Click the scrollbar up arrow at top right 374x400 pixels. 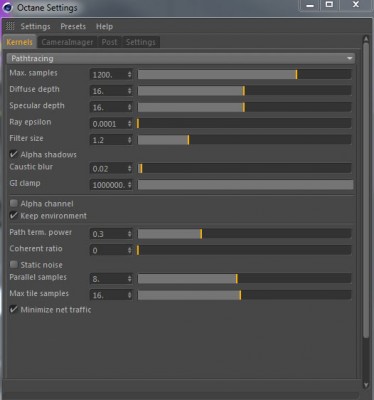coord(366,39)
